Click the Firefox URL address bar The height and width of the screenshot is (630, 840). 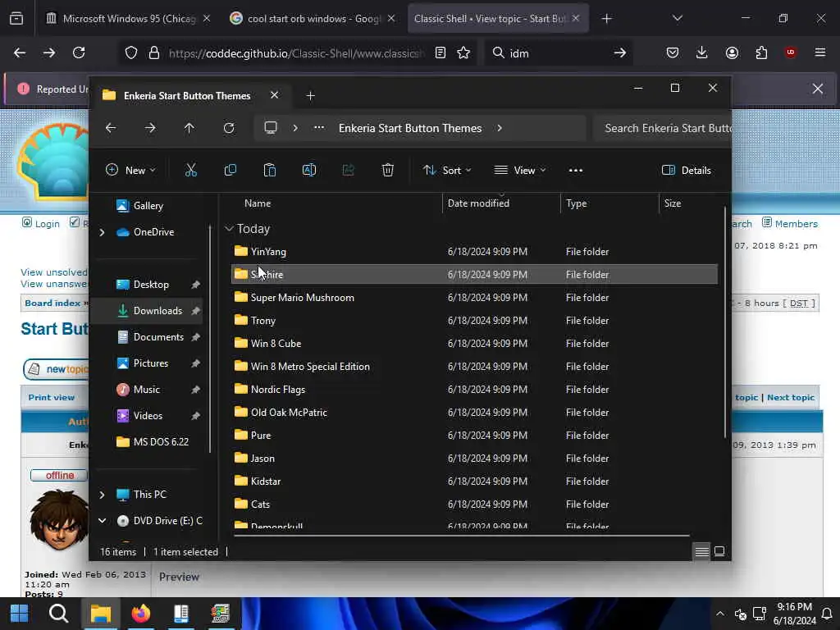(296, 53)
